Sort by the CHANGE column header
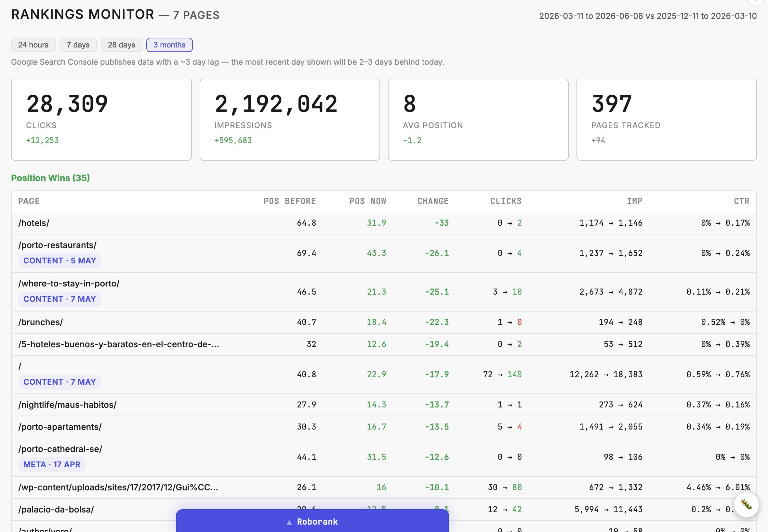 pyautogui.click(x=433, y=201)
